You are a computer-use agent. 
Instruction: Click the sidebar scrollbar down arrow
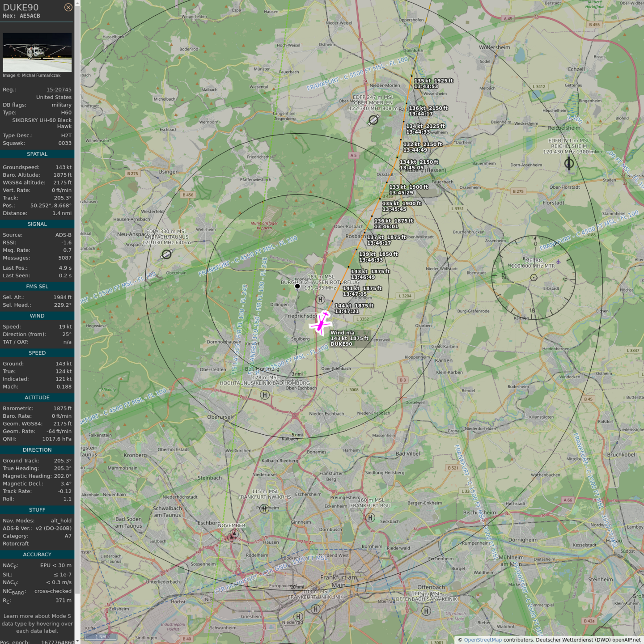click(x=77, y=640)
